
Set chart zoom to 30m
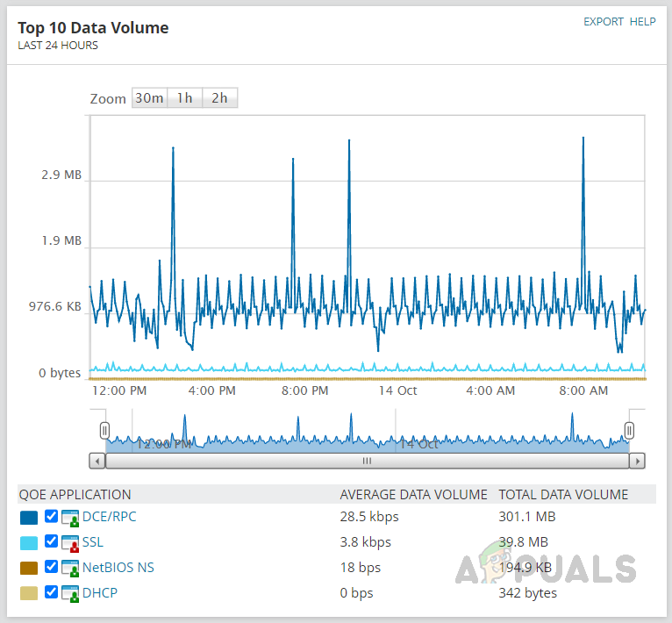(x=149, y=98)
